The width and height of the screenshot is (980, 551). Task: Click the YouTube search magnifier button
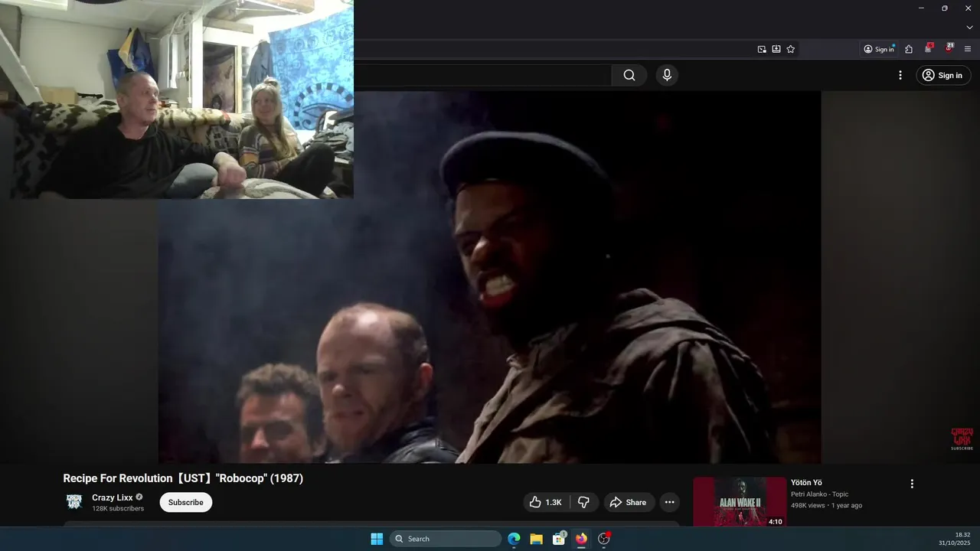coord(629,75)
